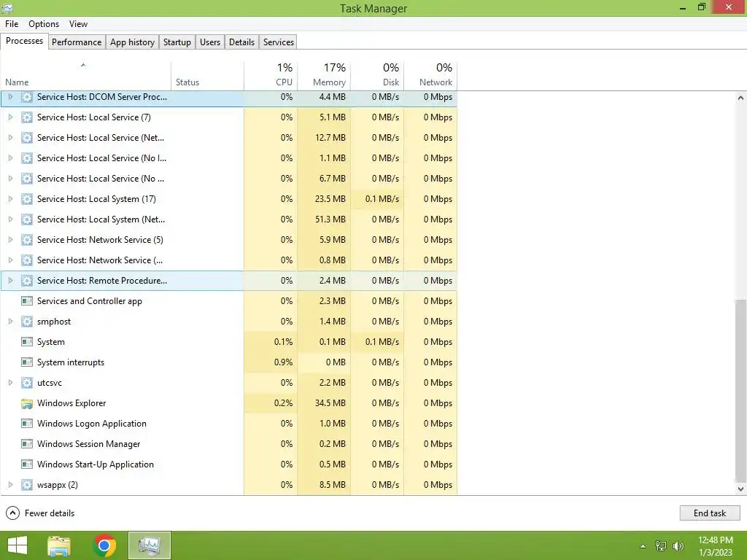The height and width of the screenshot is (560, 747).
Task: Switch to the Startup tab
Action: (x=177, y=42)
